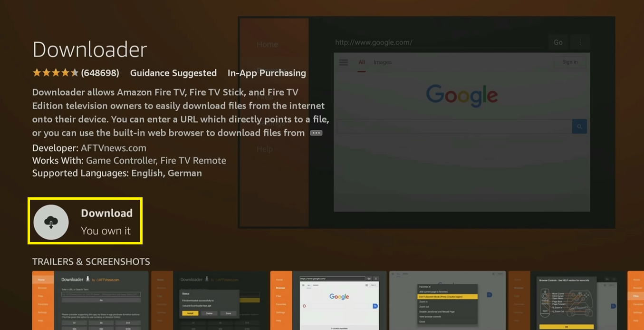Click the Sign in button in preview
Image resolution: width=644 pixels, height=330 pixels.
[570, 62]
